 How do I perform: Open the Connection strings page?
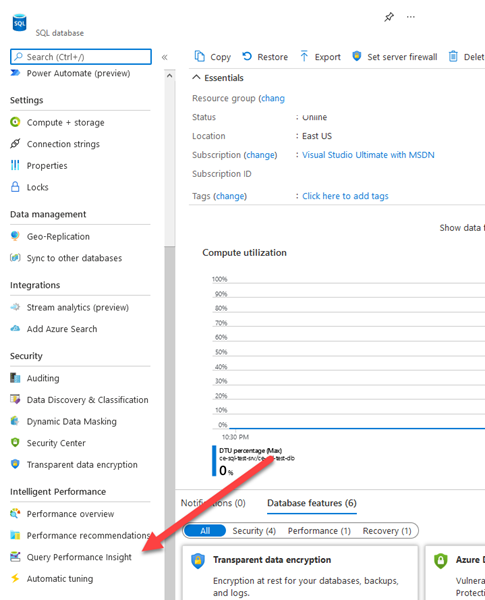point(63,144)
